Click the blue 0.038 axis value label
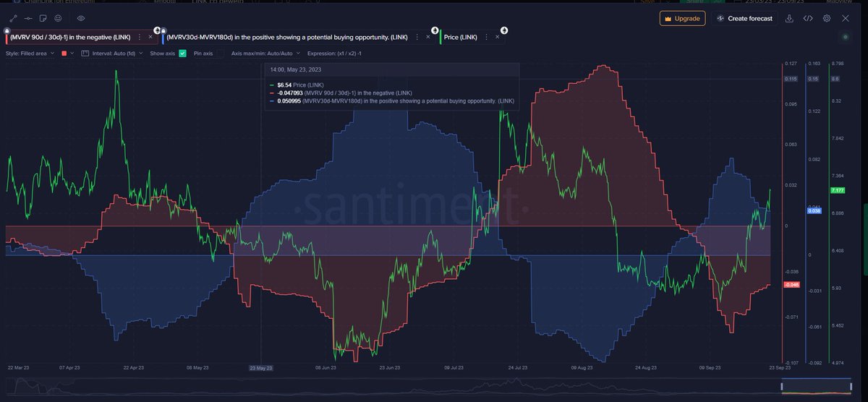Image resolution: width=868 pixels, height=402 pixels. pyautogui.click(x=813, y=211)
